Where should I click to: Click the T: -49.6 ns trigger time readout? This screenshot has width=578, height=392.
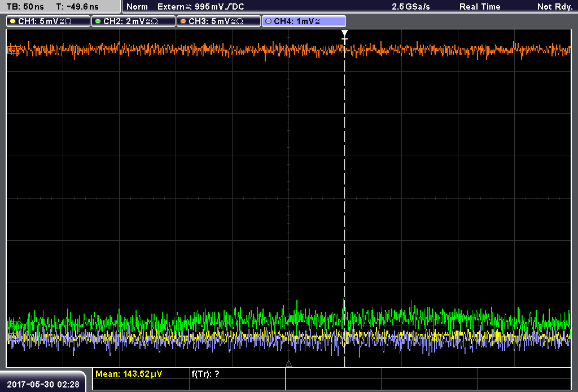point(77,7)
